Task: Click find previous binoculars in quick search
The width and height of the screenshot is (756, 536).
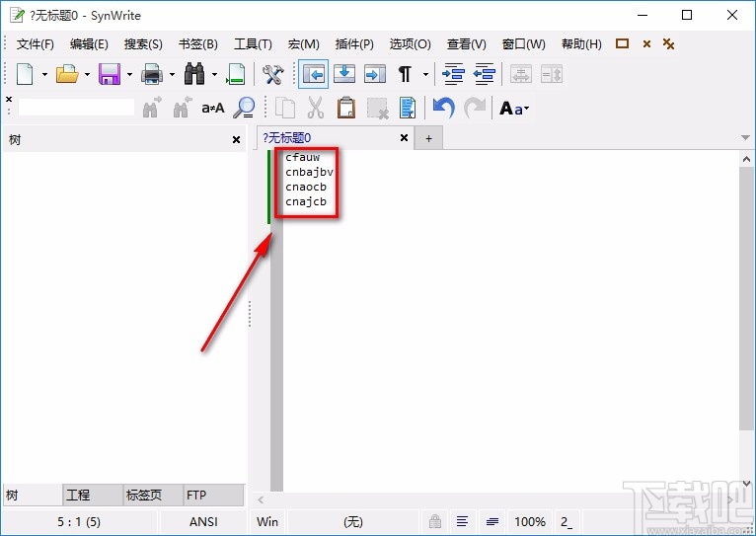Action: [x=183, y=107]
